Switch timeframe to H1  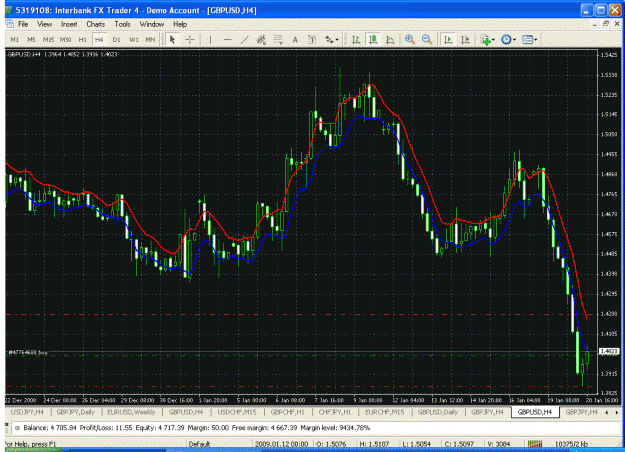(x=82, y=39)
